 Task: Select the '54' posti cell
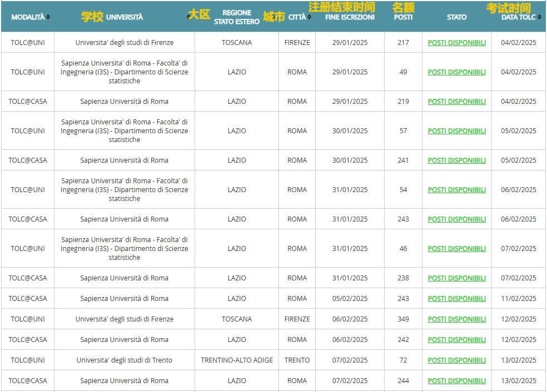click(x=403, y=190)
